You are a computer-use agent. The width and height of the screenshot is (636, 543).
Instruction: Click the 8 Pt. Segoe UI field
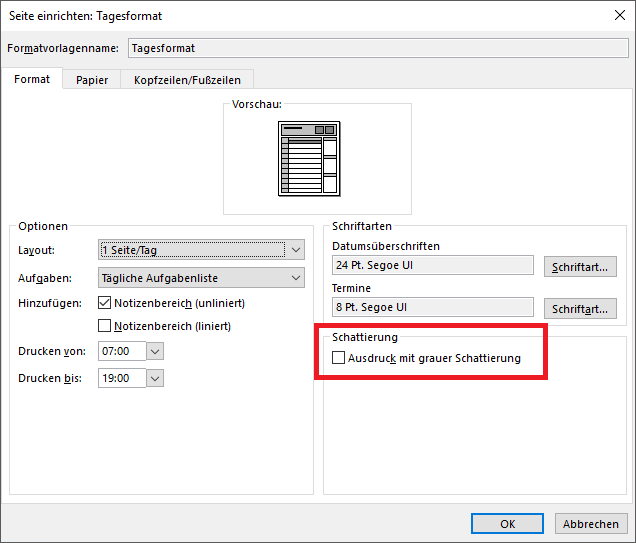click(x=432, y=307)
